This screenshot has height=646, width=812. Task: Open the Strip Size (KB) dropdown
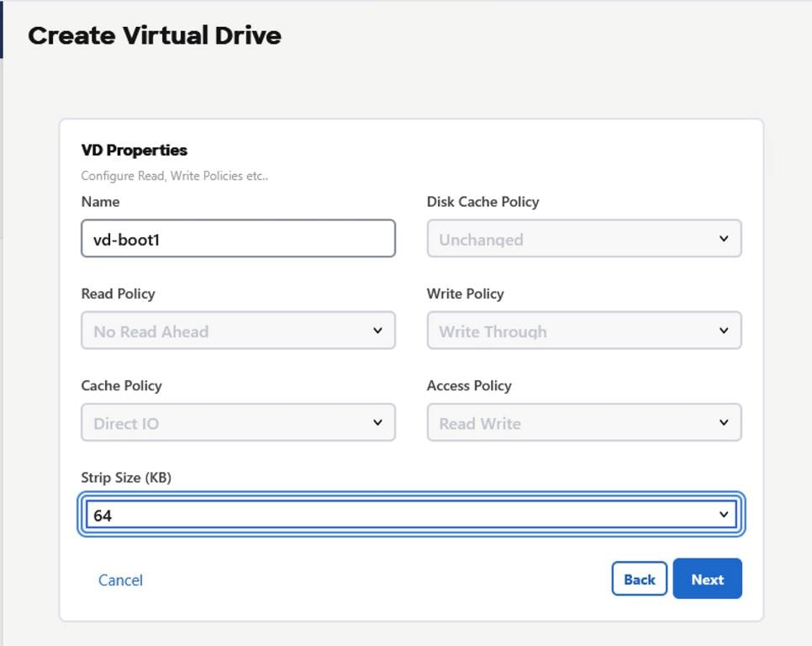coord(411,515)
